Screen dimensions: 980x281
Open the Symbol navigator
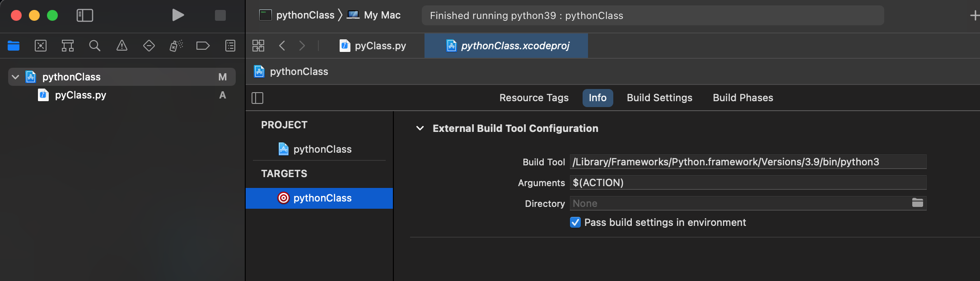(68, 46)
